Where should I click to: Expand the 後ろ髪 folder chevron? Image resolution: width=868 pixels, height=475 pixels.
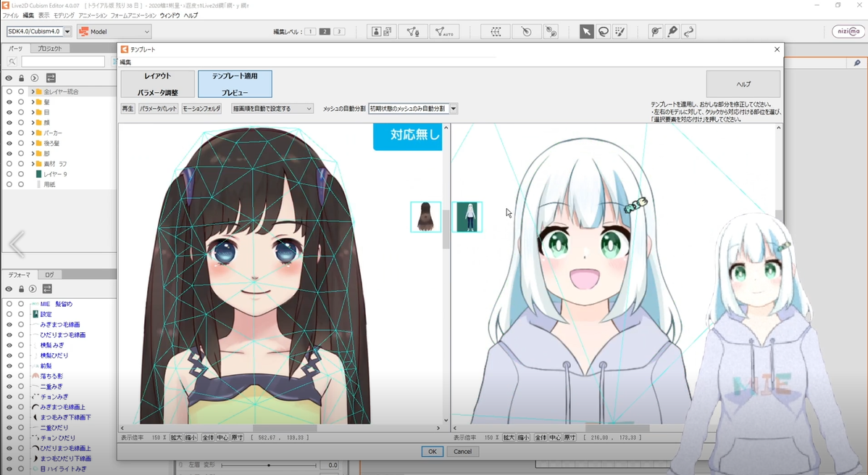tap(32, 143)
